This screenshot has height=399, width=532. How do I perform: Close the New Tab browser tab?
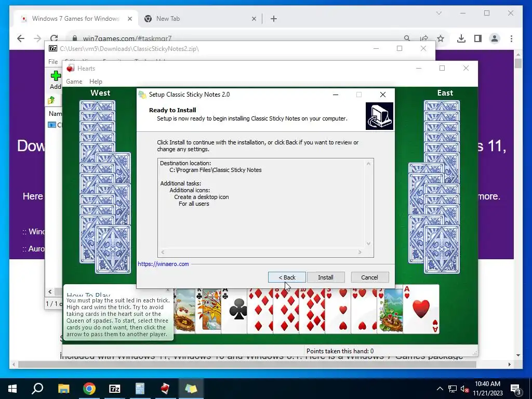pos(254,19)
